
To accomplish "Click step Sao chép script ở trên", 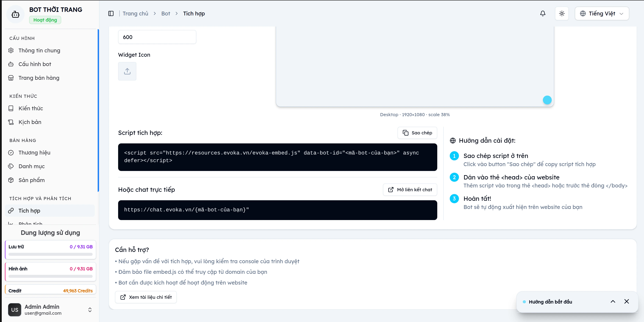I will coord(496,156).
